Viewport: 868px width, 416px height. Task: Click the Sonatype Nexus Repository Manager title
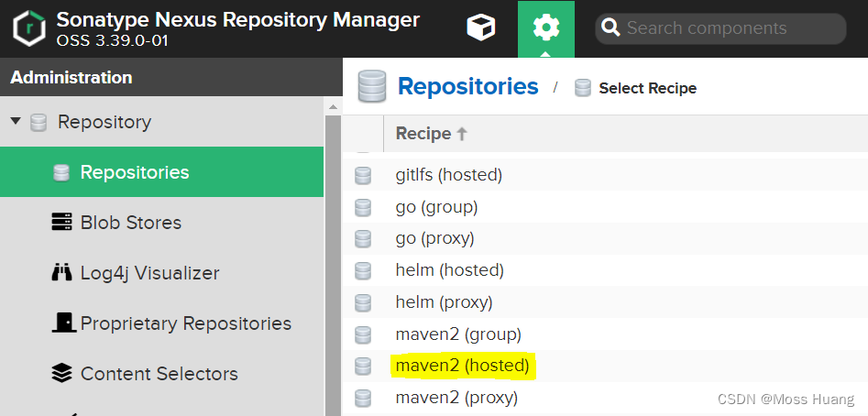coord(238,20)
